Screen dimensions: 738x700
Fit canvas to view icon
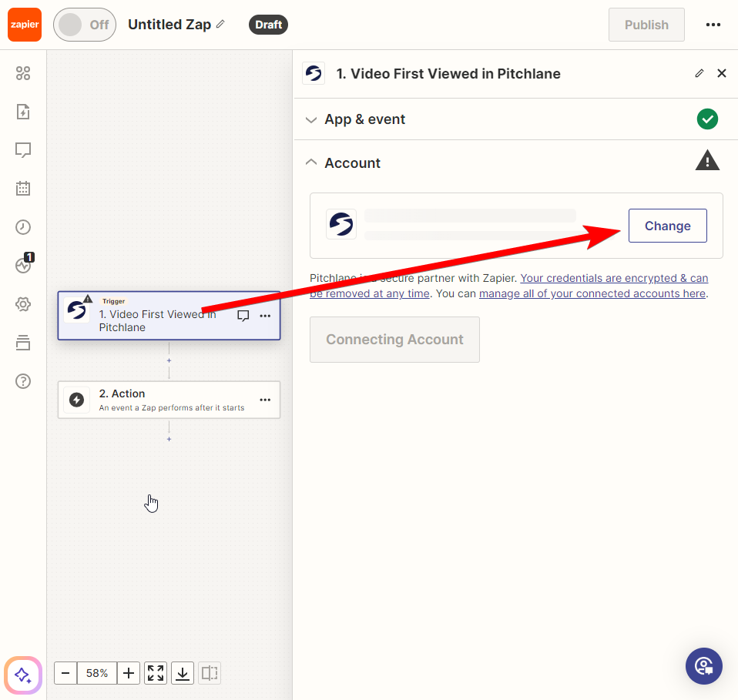(x=156, y=673)
